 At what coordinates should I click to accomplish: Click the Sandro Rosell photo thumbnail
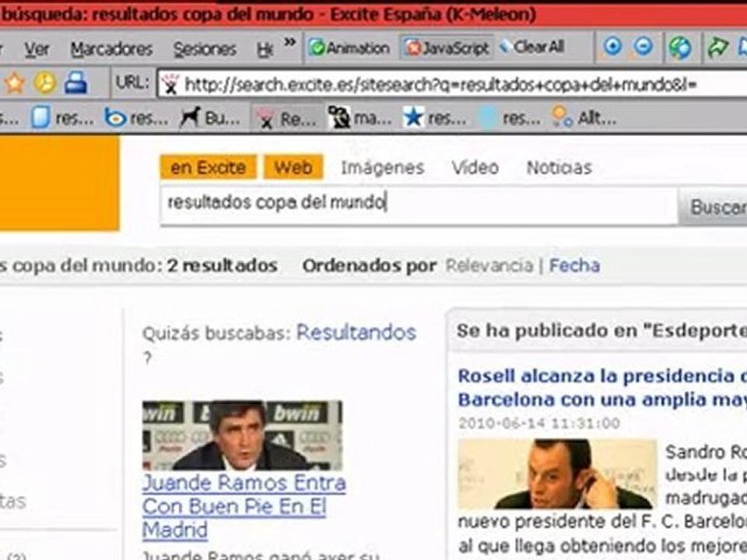[x=557, y=474]
